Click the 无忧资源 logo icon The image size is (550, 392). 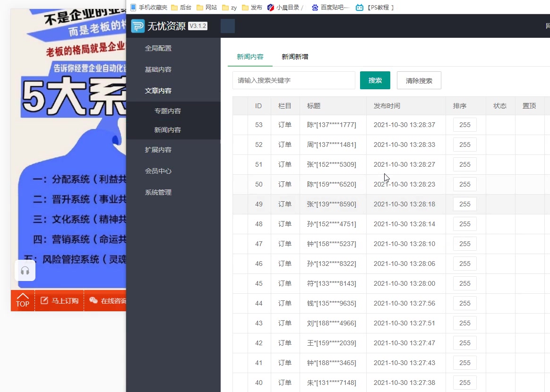(137, 26)
